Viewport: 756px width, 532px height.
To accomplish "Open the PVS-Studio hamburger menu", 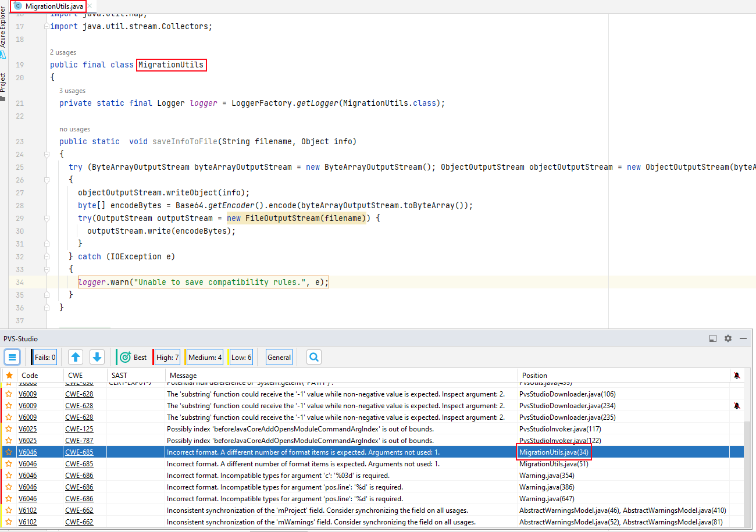I will [x=13, y=357].
